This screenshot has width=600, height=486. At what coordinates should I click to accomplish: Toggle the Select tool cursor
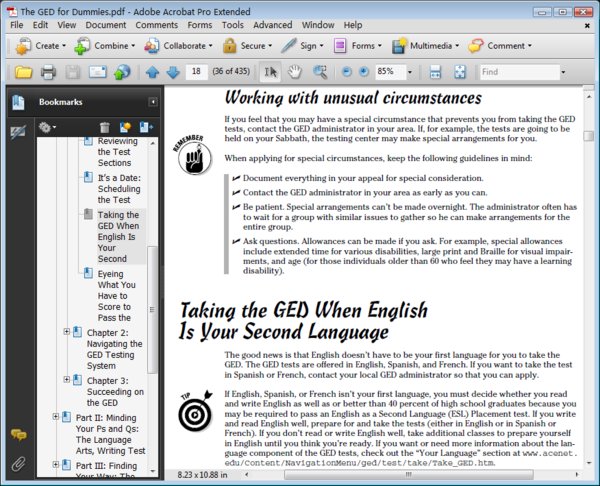coord(271,72)
